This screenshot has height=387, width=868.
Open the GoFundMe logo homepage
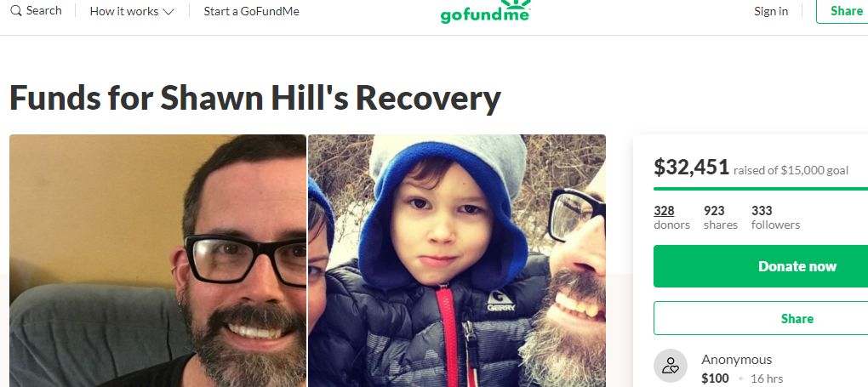coord(485,12)
